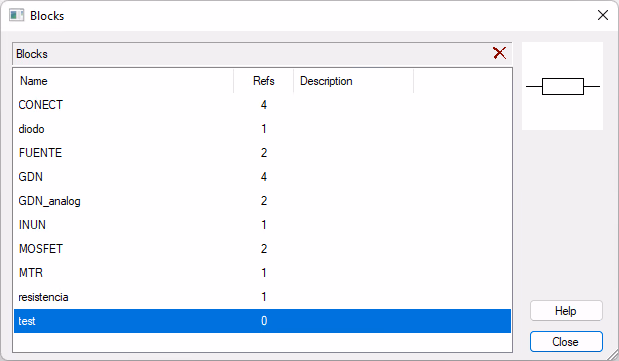Select the MOSFET block row
This screenshot has width=619, height=361.
coord(263,249)
